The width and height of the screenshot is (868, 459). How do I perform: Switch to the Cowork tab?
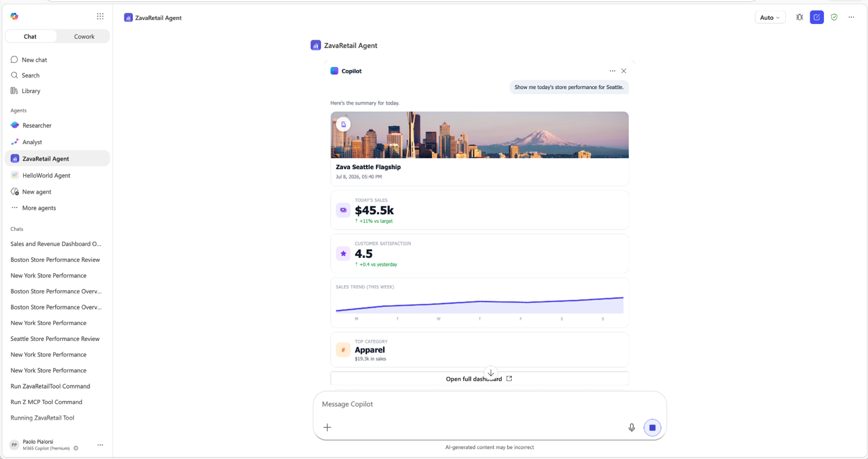[84, 36]
